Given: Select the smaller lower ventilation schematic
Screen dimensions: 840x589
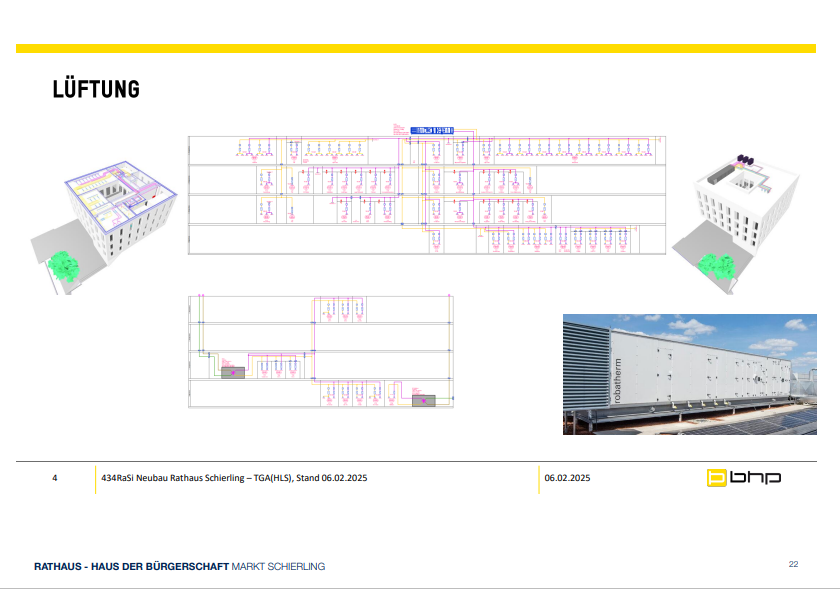Looking at the screenshot, I should coord(321,351).
